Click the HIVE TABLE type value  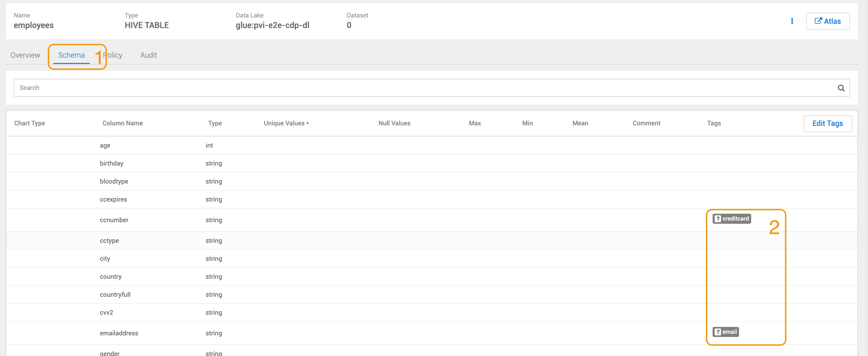[147, 25]
